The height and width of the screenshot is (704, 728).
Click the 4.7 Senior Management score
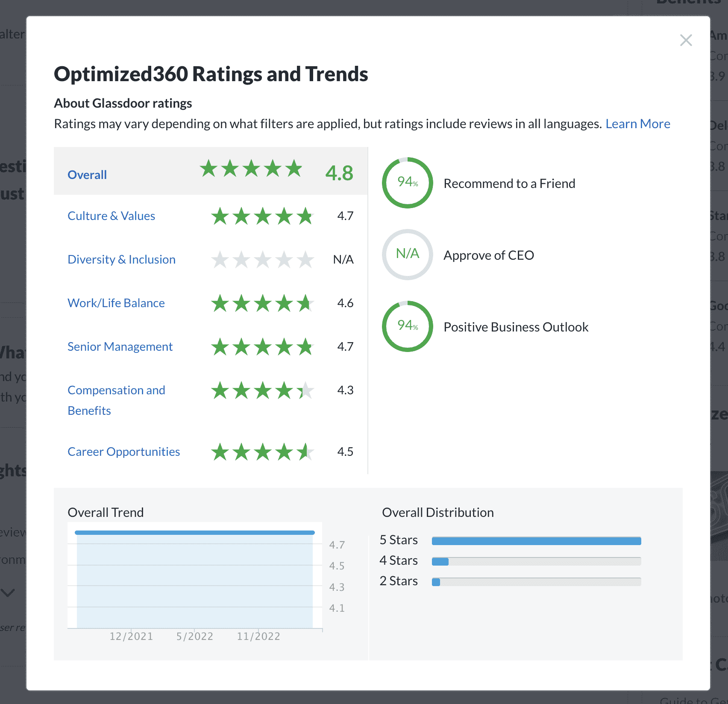(345, 346)
